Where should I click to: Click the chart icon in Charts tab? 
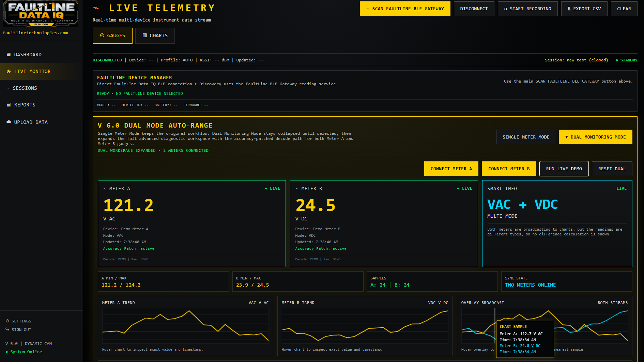145,35
